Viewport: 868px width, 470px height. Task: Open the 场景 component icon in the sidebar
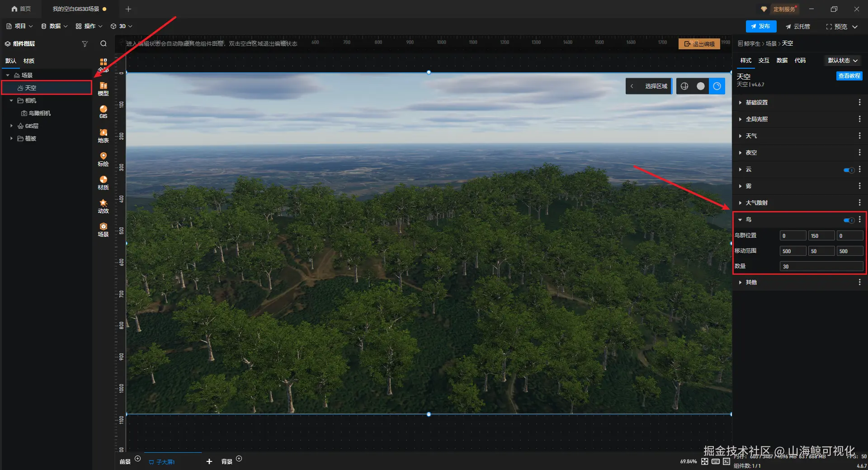point(103,230)
